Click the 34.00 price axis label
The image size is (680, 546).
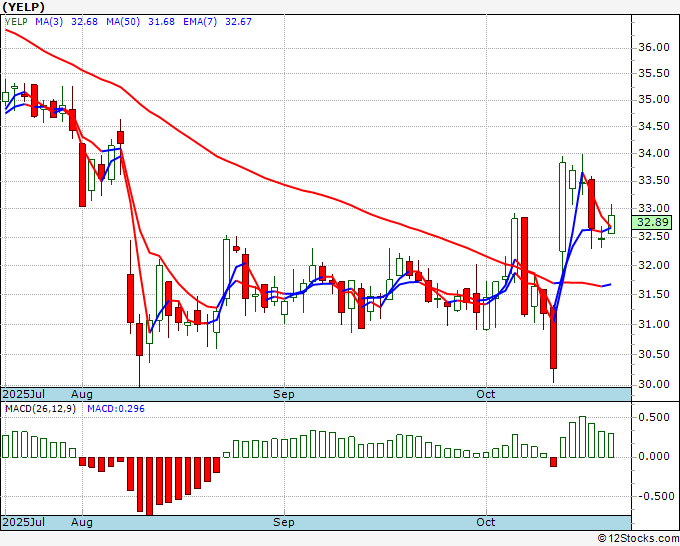654,153
